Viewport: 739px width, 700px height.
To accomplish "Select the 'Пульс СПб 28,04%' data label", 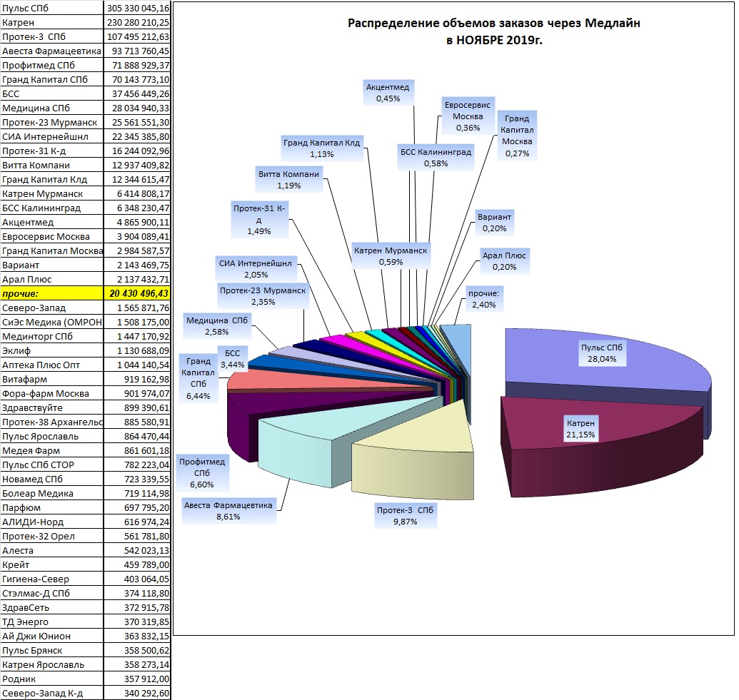I will (601, 353).
